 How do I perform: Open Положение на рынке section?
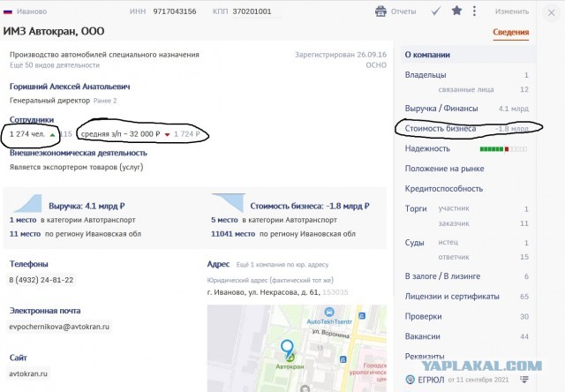pos(444,169)
